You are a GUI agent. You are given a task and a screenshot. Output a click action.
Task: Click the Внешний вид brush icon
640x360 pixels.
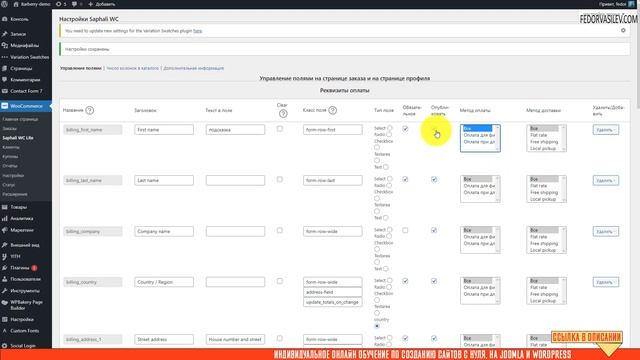5,245
